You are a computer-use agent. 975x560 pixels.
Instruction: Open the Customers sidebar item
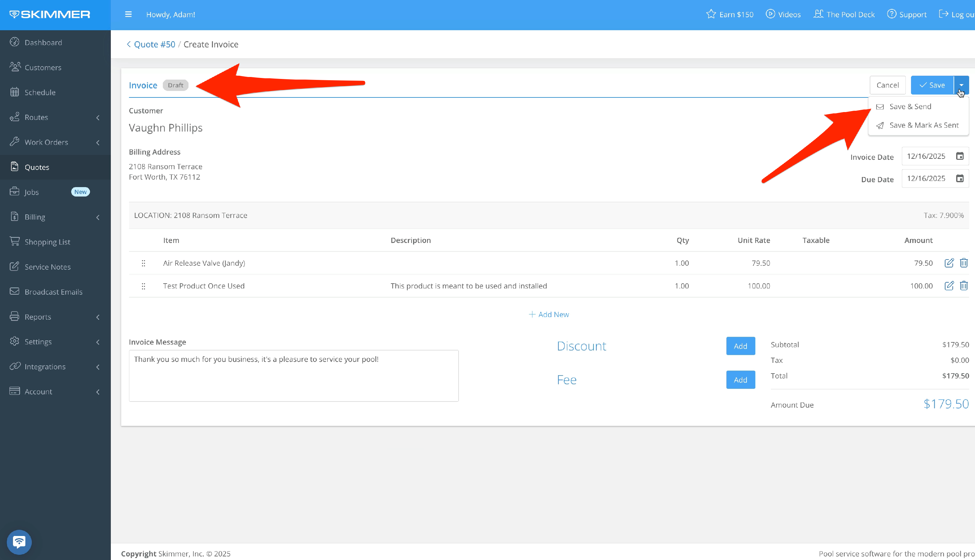pos(43,67)
